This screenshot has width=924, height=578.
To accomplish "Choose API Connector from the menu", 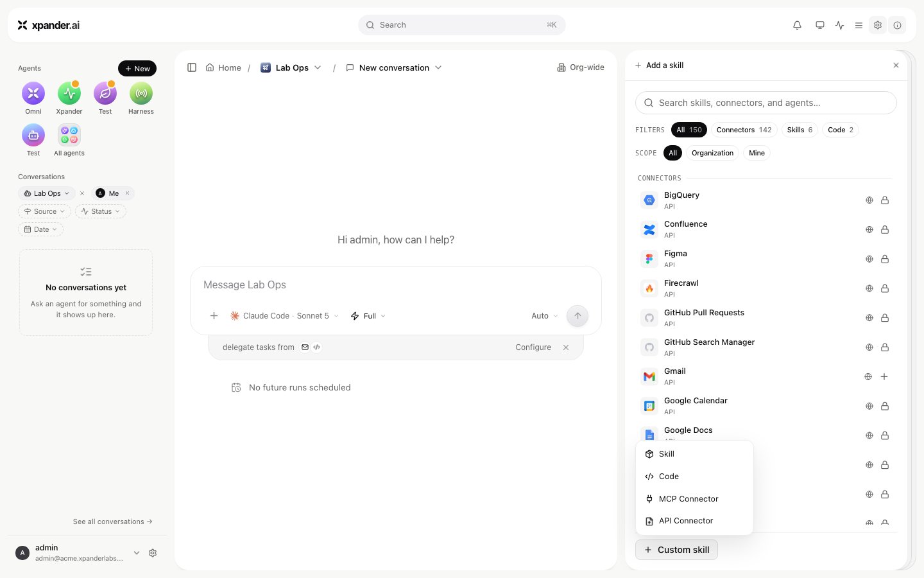I will [x=694, y=521].
